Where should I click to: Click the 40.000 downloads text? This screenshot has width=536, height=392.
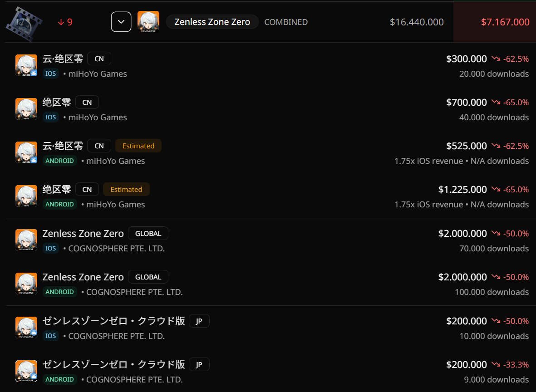pos(494,117)
